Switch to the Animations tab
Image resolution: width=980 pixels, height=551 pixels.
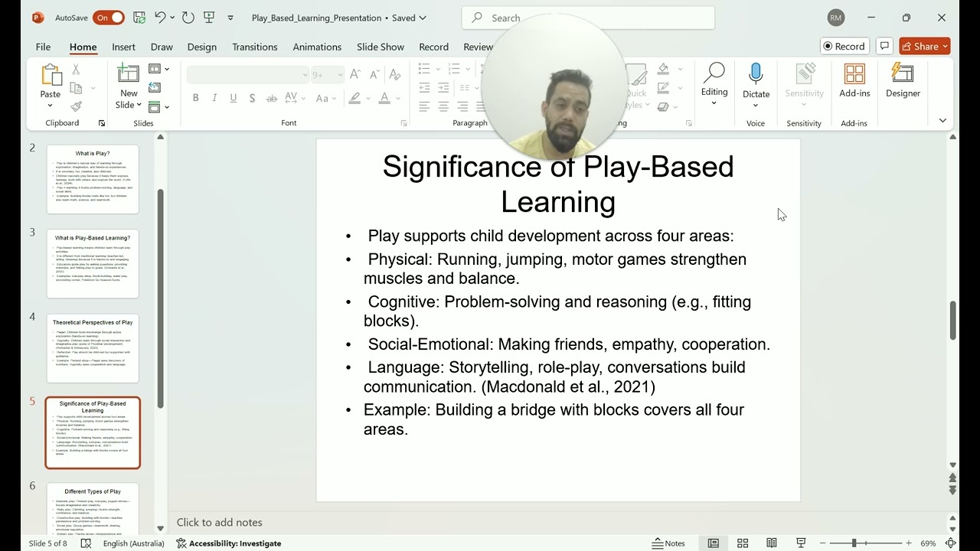tap(317, 47)
